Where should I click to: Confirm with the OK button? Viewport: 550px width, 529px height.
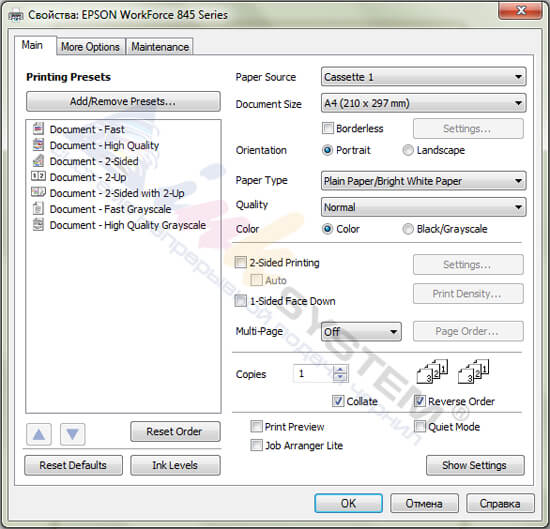pos(348,503)
